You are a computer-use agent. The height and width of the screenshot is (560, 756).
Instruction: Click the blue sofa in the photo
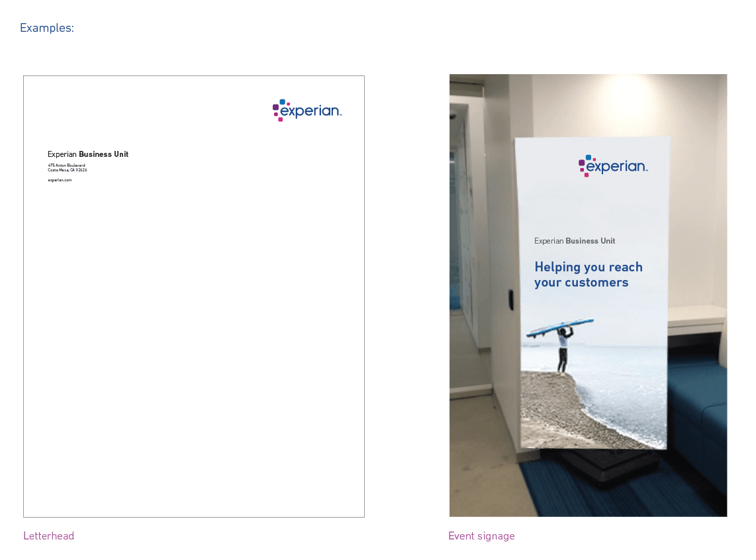(x=698, y=404)
